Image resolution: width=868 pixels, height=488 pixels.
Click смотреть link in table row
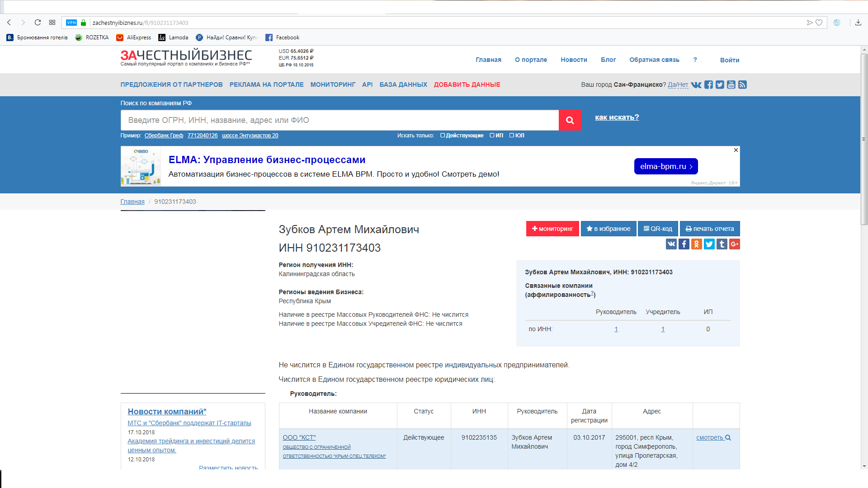pos(713,437)
